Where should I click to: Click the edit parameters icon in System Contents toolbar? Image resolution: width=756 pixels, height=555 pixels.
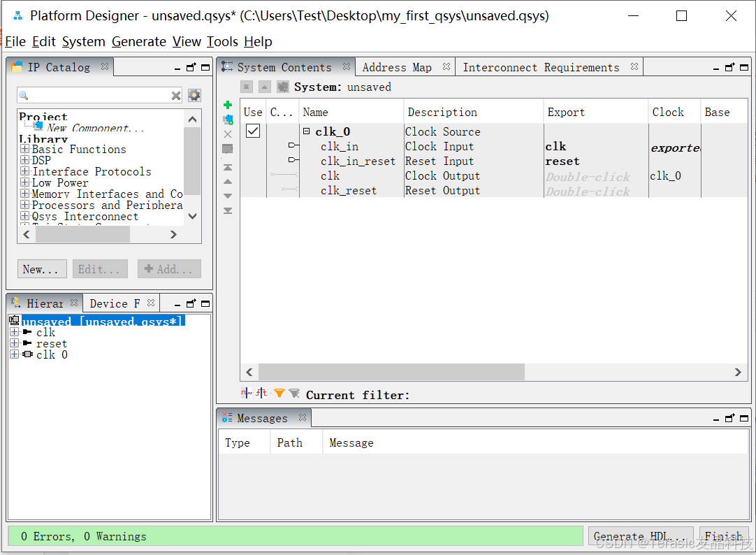(x=228, y=148)
